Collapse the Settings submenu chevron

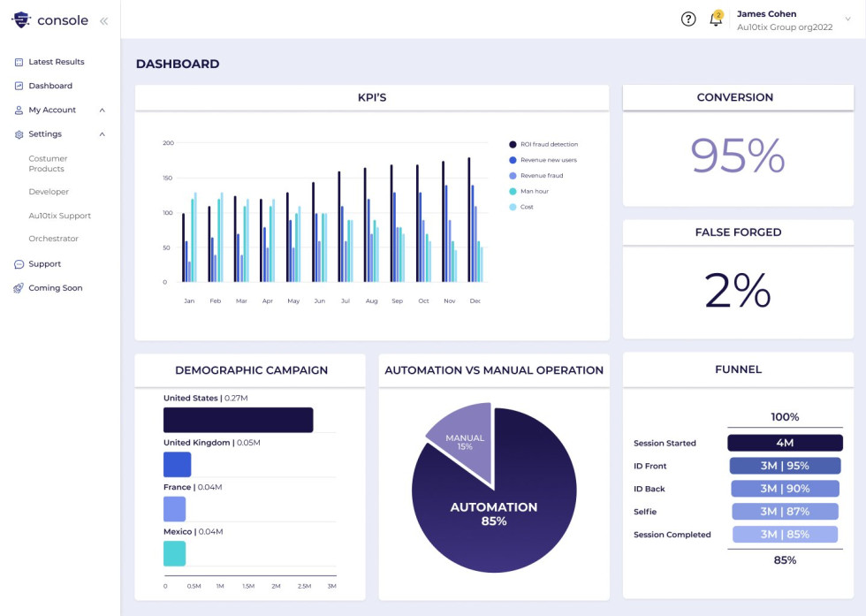tap(103, 134)
